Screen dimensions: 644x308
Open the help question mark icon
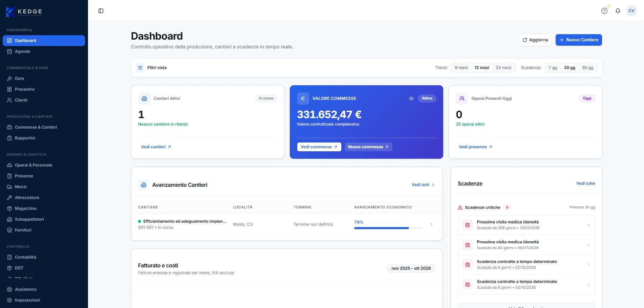point(604,11)
